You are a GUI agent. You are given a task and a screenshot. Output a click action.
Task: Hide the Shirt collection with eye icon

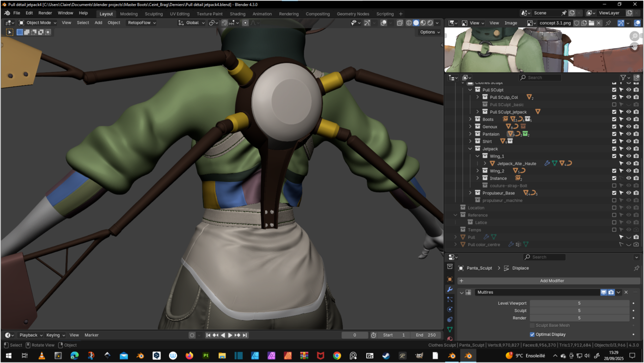pos(628,141)
